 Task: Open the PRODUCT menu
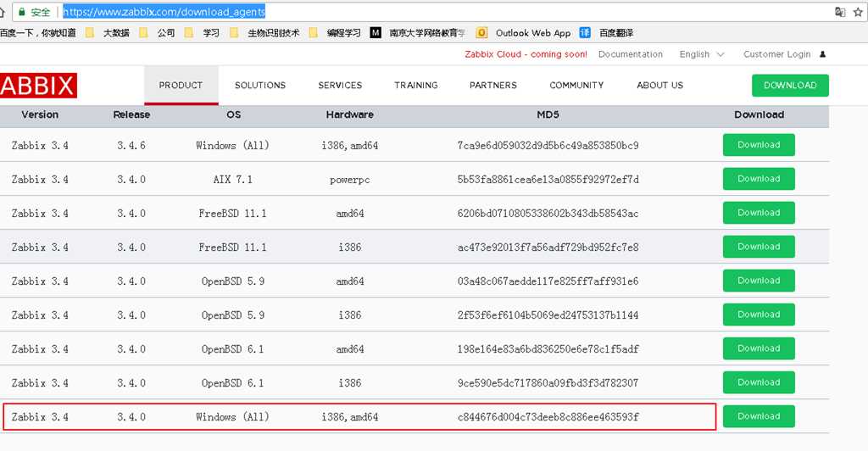[181, 86]
